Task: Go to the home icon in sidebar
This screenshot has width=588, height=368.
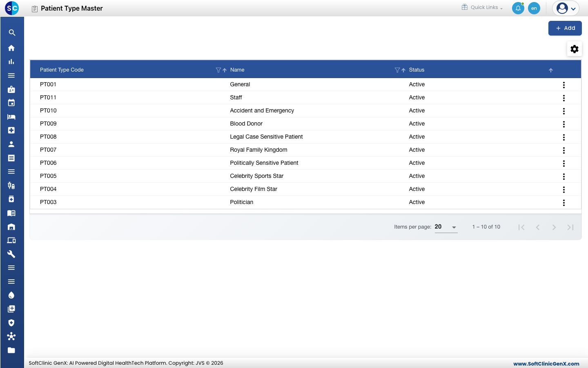Action: (x=11, y=48)
